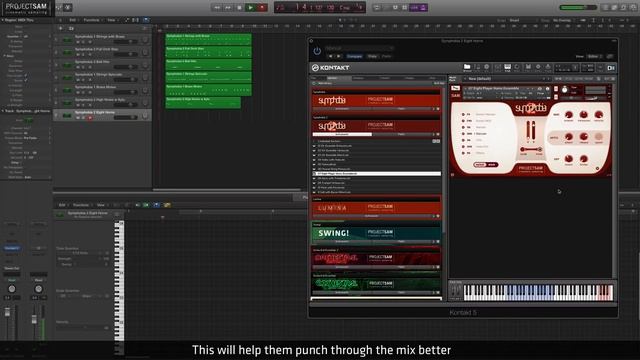The width and height of the screenshot is (640, 360).
Task: Collapse the Track inspector section
Action: pos(2,111)
